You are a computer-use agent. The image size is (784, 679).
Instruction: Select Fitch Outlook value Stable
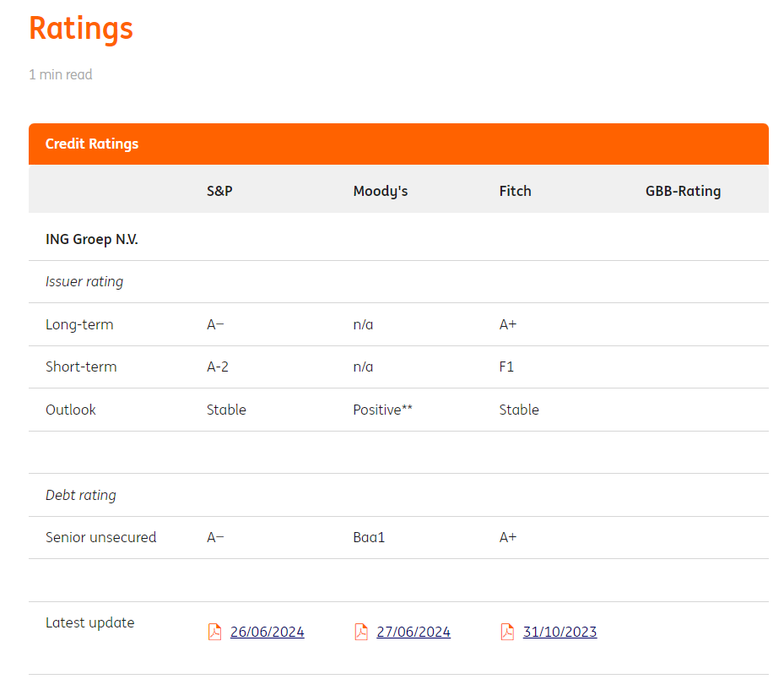tap(519, 410)
